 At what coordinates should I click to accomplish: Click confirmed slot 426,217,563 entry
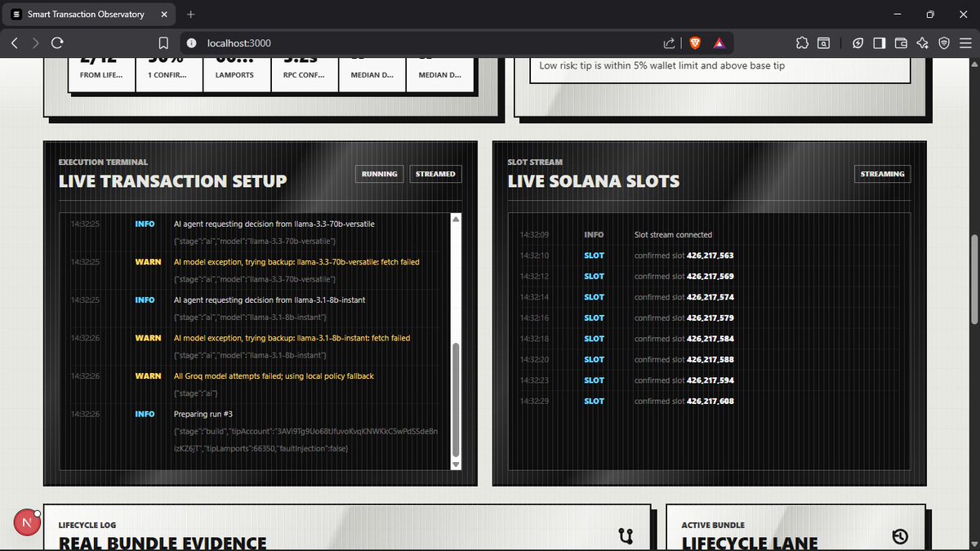tap(684, 256)
